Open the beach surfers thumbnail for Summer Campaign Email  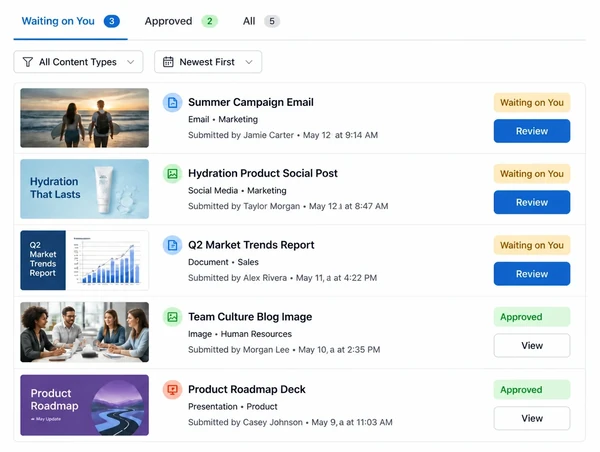85,118
